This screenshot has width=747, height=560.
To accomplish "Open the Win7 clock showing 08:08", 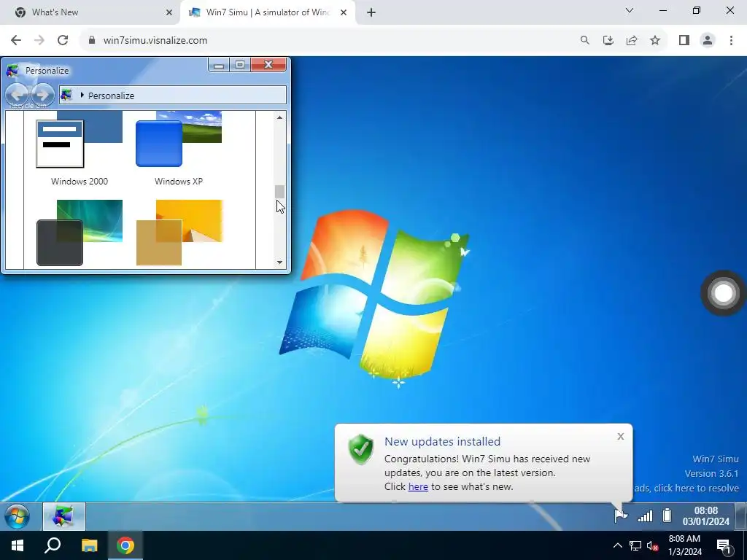I will pyautogui.click(x=705, y=516).
